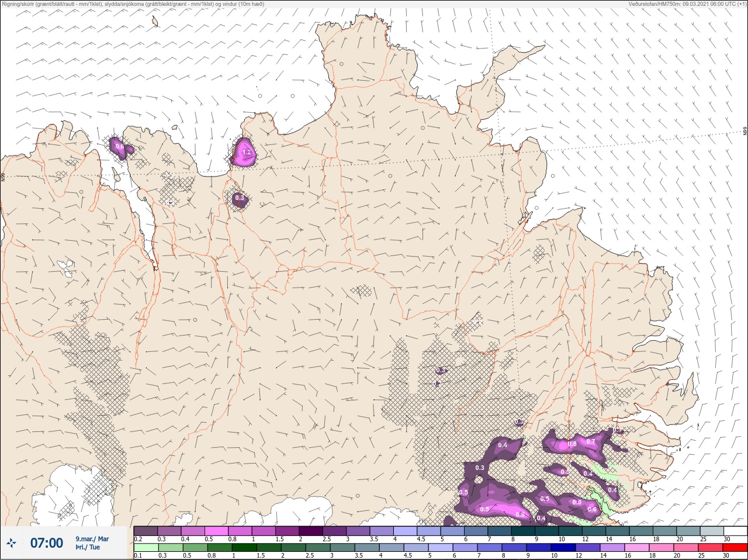
Task: Click the date text "9.mar./ Mar"
Action: 92,538
